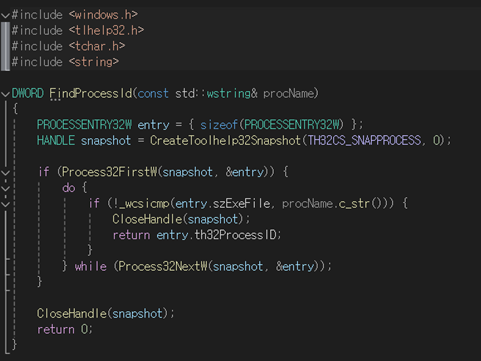
Task: Click the tlhelp32.h include text
Action: click(x=106, y=30)
